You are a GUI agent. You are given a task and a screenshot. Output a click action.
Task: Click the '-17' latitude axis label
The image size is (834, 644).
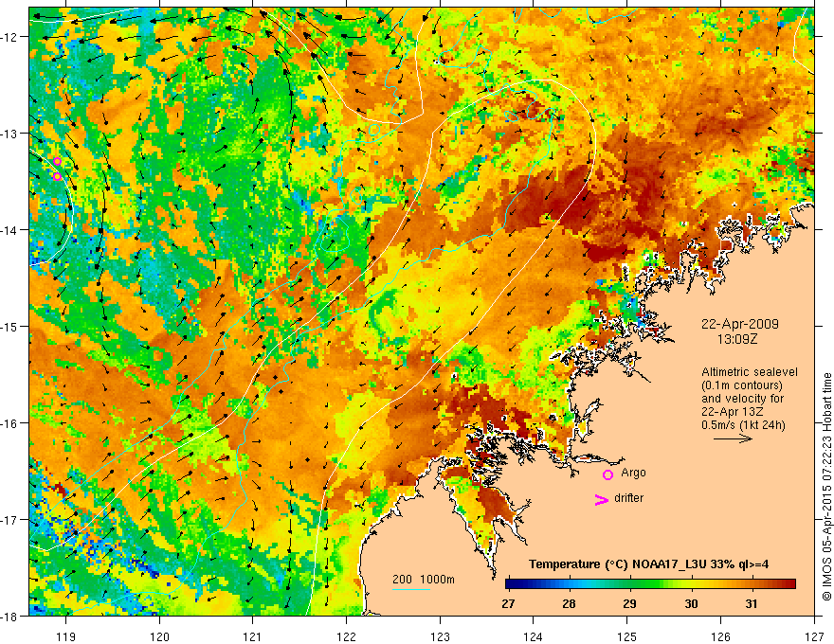10,520
